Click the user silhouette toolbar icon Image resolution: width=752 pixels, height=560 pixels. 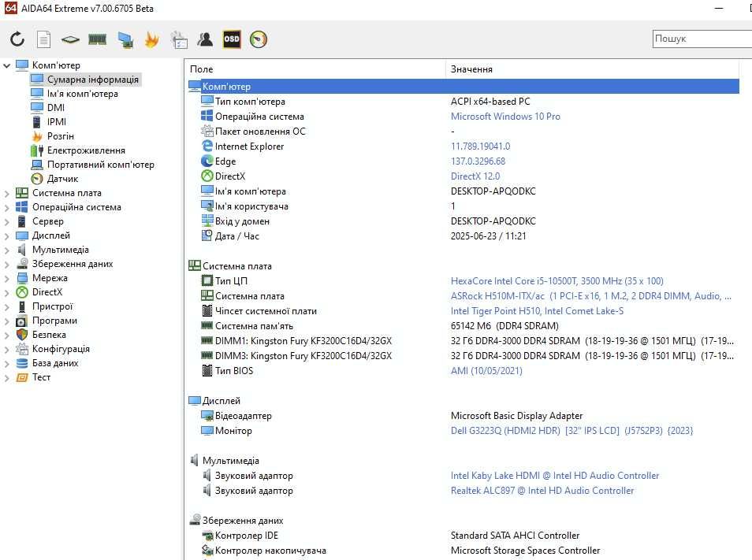click(205, 39)
